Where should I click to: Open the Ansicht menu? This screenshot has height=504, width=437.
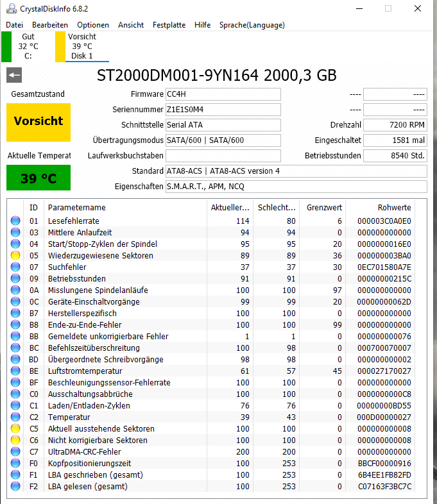point(131,25)
